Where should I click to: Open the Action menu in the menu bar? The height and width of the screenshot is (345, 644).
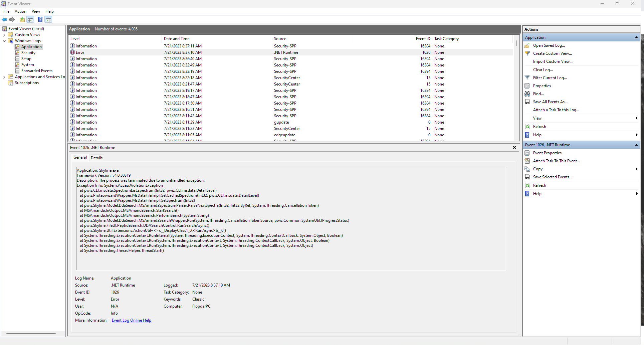tap(20, 11)
